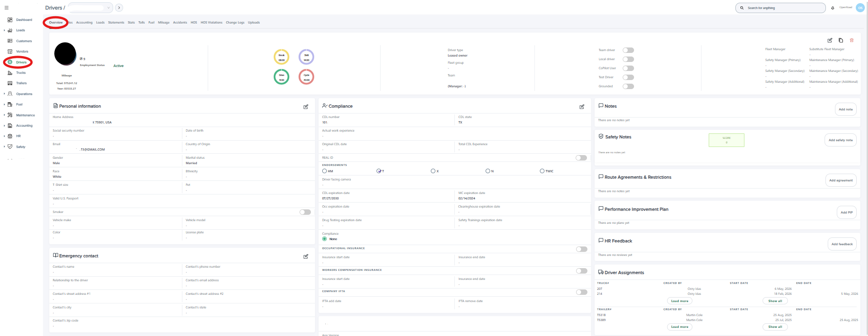This screenshot has height=336, width=868.
Task: Edit the Personal information section
Action: pyautogui.click(x=306, y=107)
